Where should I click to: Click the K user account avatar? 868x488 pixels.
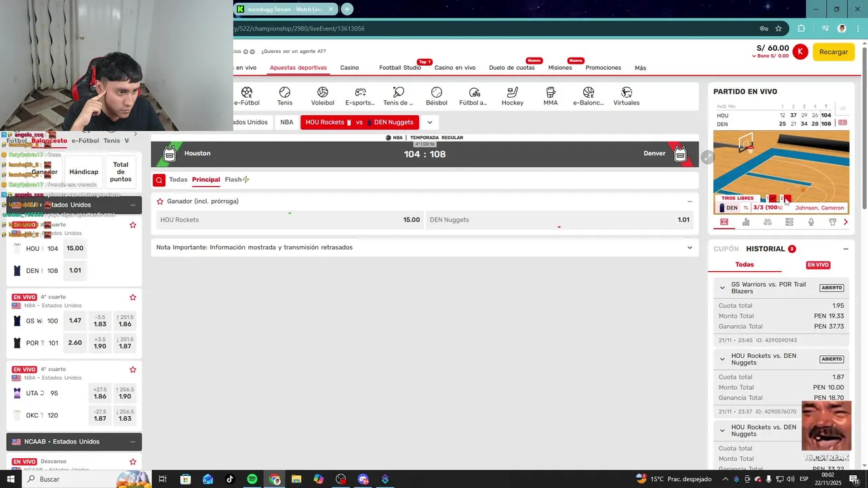coord(800,52)
